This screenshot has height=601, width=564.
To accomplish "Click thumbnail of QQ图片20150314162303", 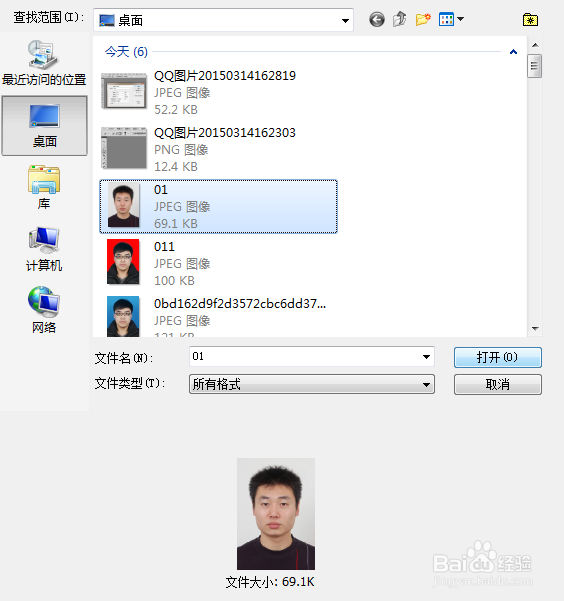I will (x=123, y=148).
